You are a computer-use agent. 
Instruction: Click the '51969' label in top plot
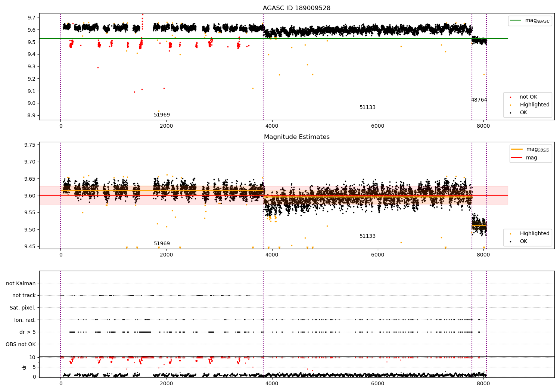click(x=162, y=115)
